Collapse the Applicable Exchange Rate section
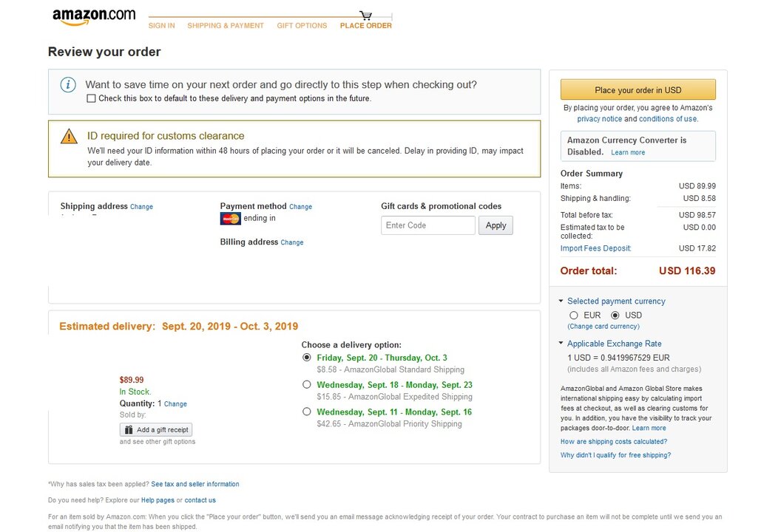 561,344
